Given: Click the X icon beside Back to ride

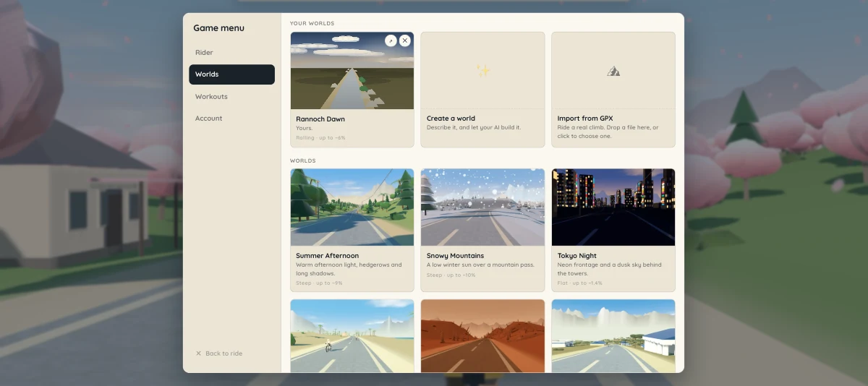Looking at the screenshot, I should 198,353.
